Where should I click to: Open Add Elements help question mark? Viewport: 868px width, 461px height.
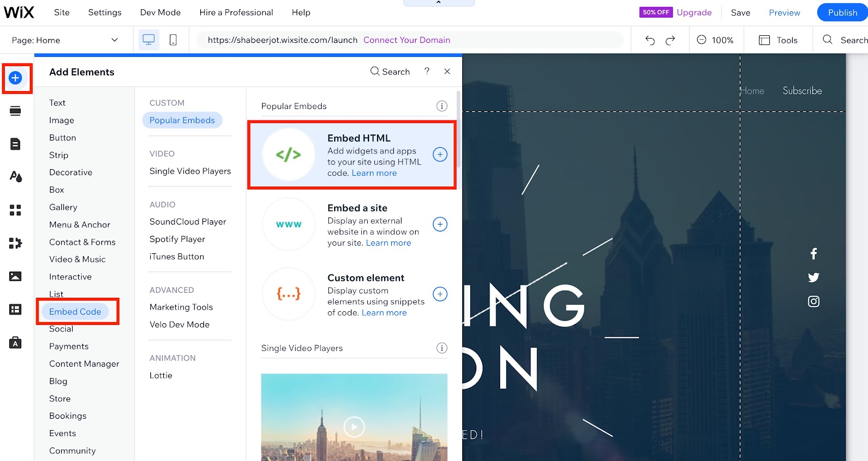point(427,71)
